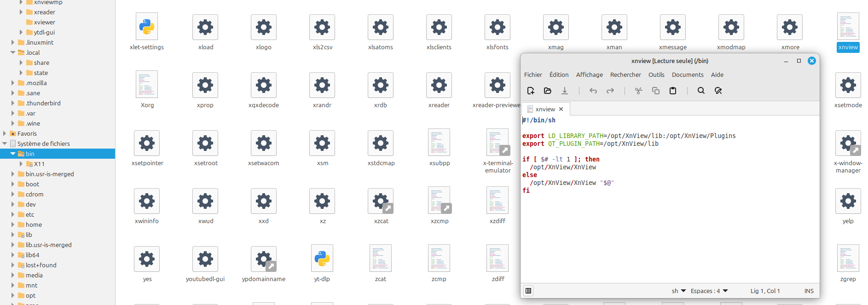Select the home folder in tree
Screen dimensions: 868x305
pos(34,224)
